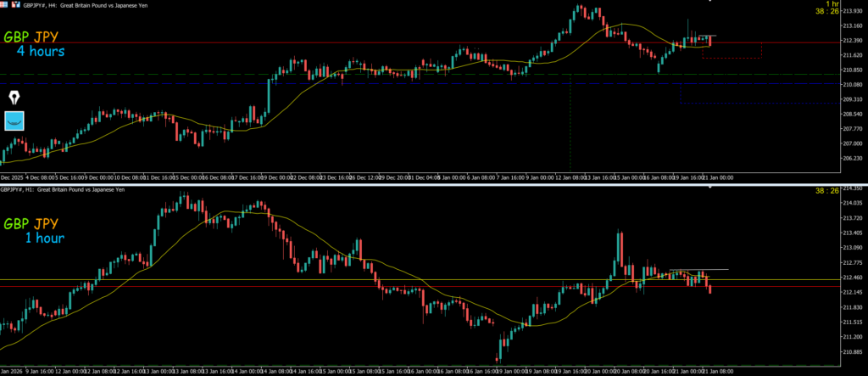The width and height of the screenshot is (868, 376).
Task: Click price 213.160 on the H4 scale
Action: click(x=853, y=26)
